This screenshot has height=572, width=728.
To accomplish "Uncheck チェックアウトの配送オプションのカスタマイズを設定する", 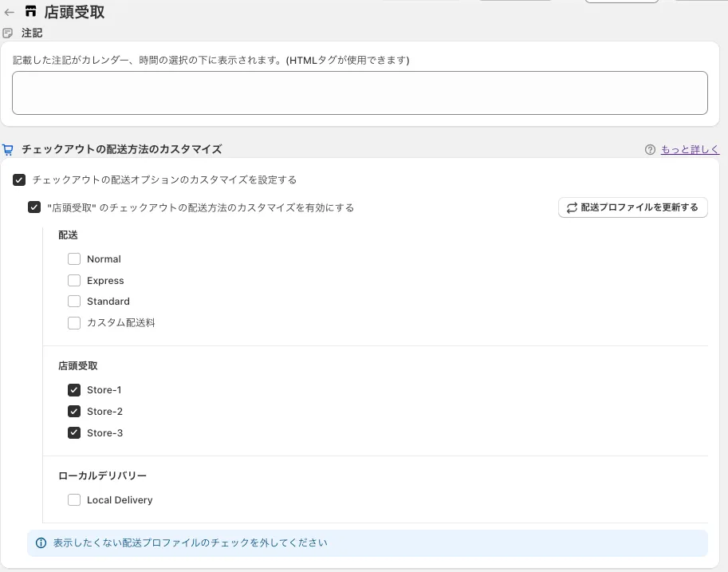I will click(x=19, y=180).
